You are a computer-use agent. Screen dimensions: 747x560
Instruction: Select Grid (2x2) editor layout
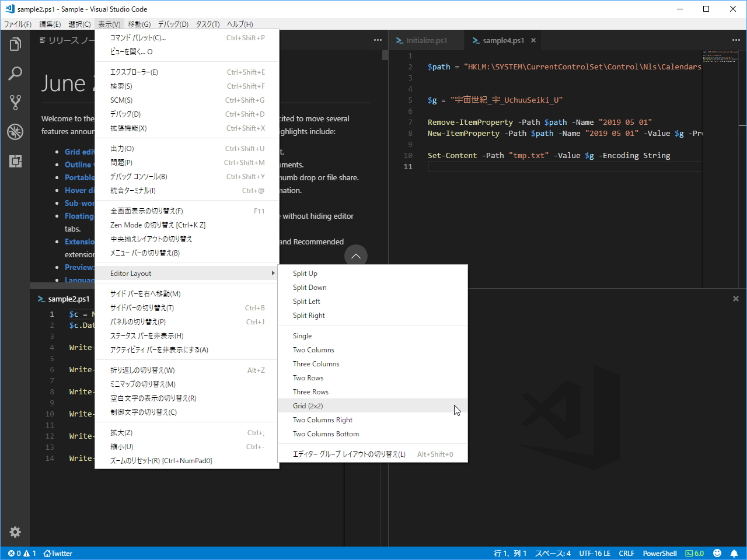pyautogui.click(x=310, y=405)
